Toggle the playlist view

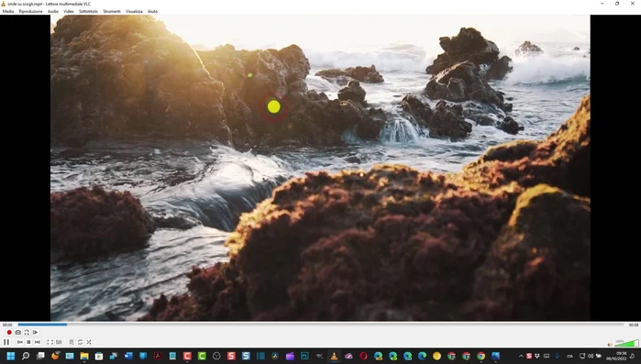coord(72,342)
